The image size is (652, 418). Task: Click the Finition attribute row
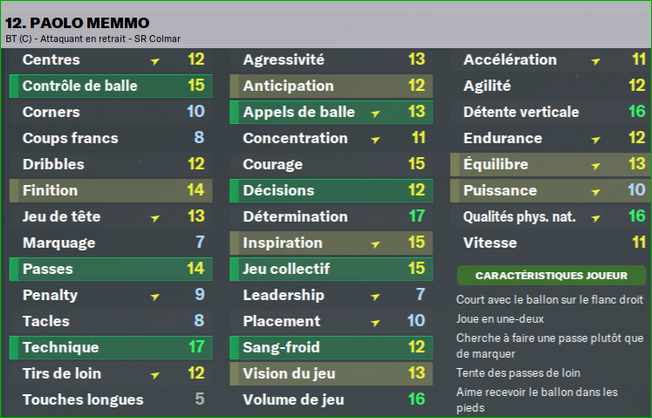[111, 190]
